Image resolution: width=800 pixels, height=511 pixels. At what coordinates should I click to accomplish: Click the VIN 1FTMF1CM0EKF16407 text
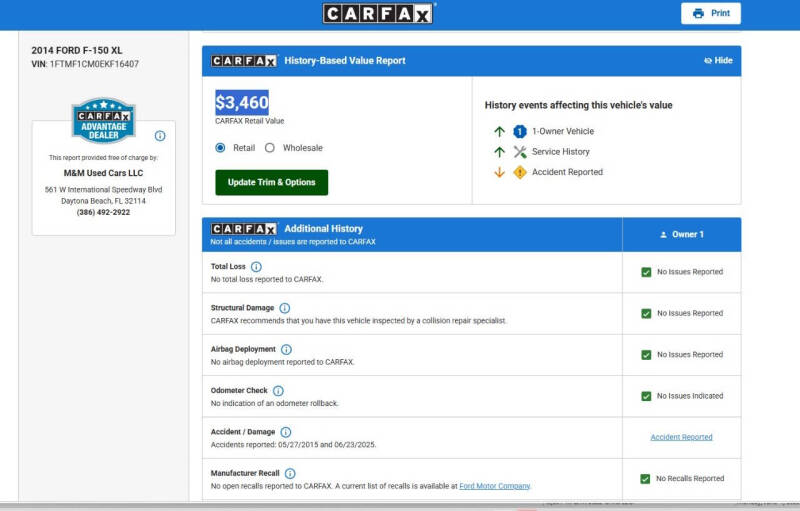[x=85, y=64]
